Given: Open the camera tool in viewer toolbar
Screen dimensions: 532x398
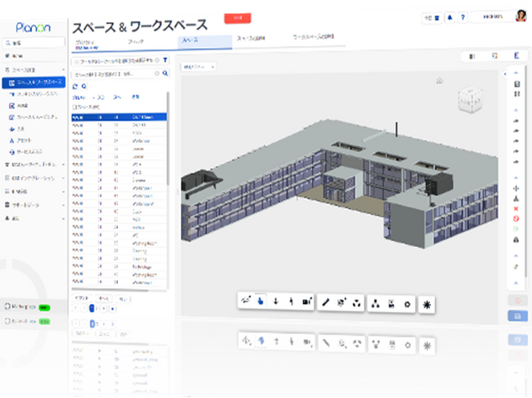Looking at the screenshot, I should tap(307, 301).
